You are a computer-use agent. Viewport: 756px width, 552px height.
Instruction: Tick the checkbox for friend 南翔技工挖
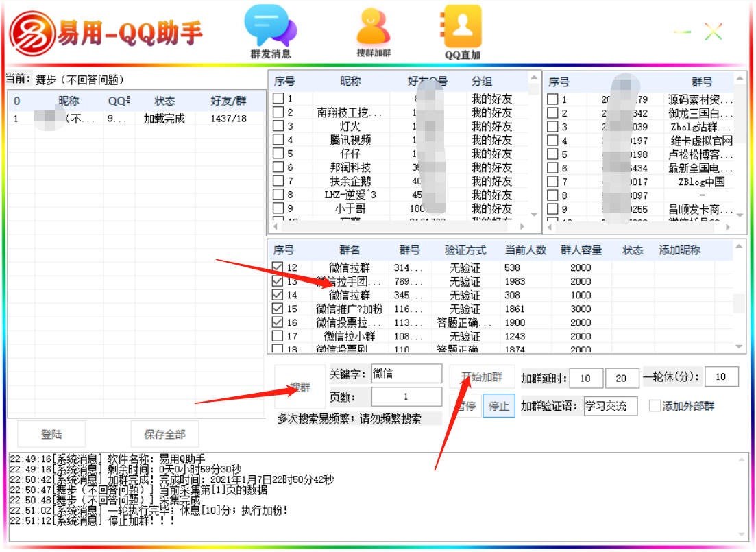pos(278,112)
